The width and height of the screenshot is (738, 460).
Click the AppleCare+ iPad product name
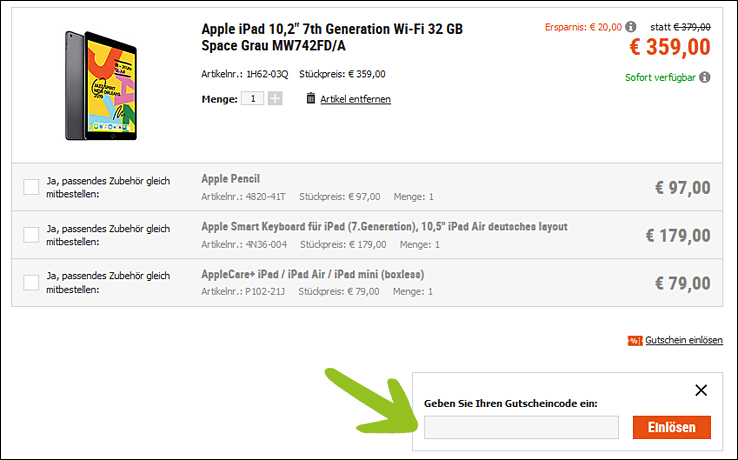click(x=313, y=274)
